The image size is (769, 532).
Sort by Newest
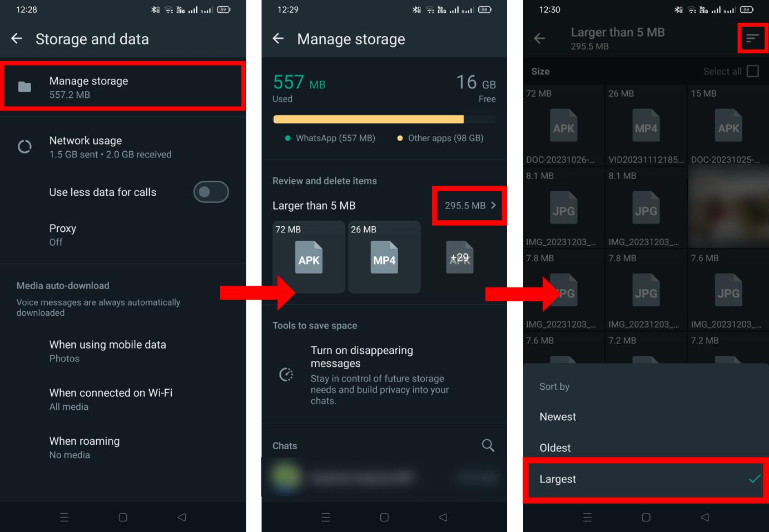(x=558, y=417)
